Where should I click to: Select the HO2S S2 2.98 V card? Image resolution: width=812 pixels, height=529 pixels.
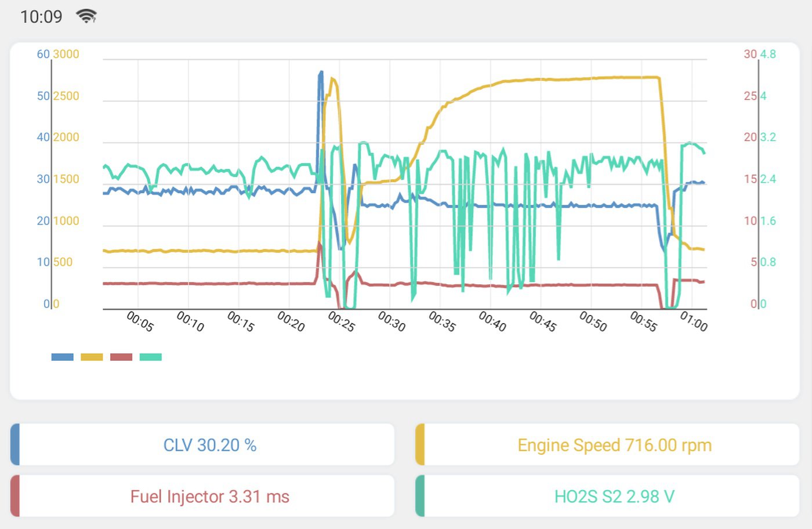pyautogui.click(x=607, y=496)
